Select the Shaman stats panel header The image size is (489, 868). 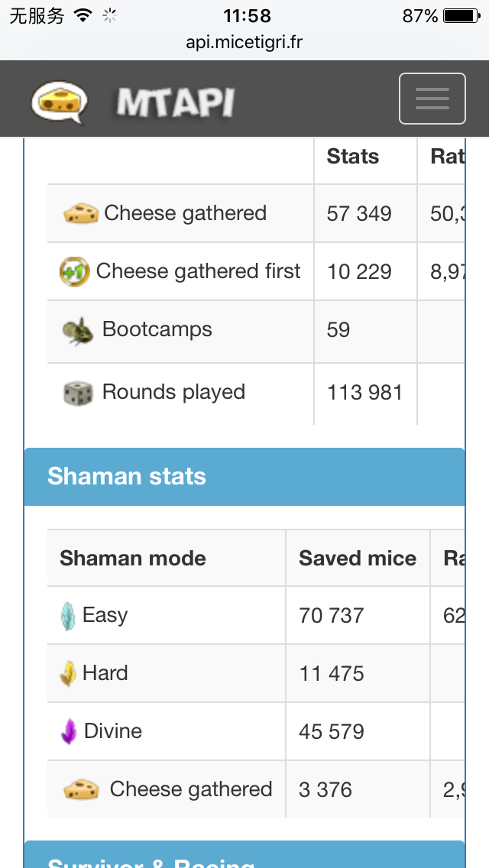244,477
